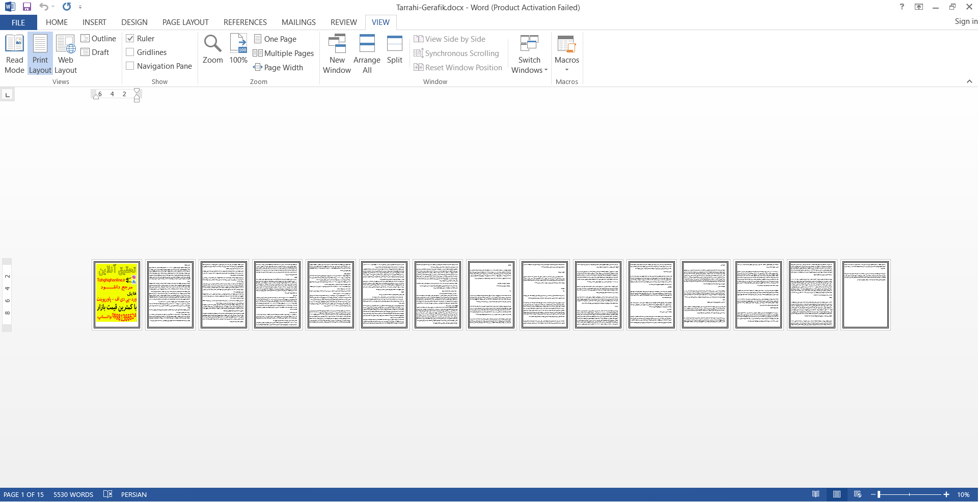Open a New Window
980x502 pixels.
tap(337, 54)
